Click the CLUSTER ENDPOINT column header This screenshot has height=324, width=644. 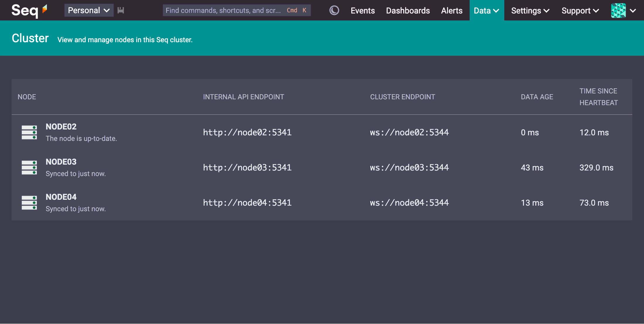(403, 97)
